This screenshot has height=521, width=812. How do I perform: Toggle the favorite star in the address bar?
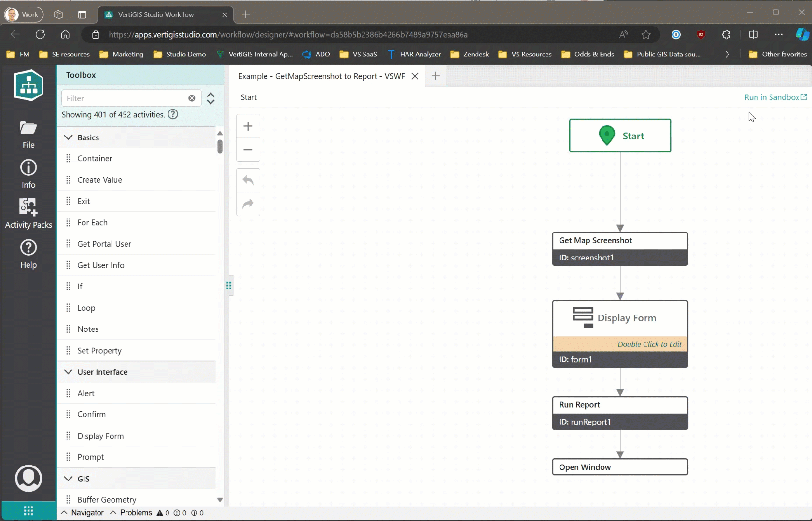coord(646,34)
